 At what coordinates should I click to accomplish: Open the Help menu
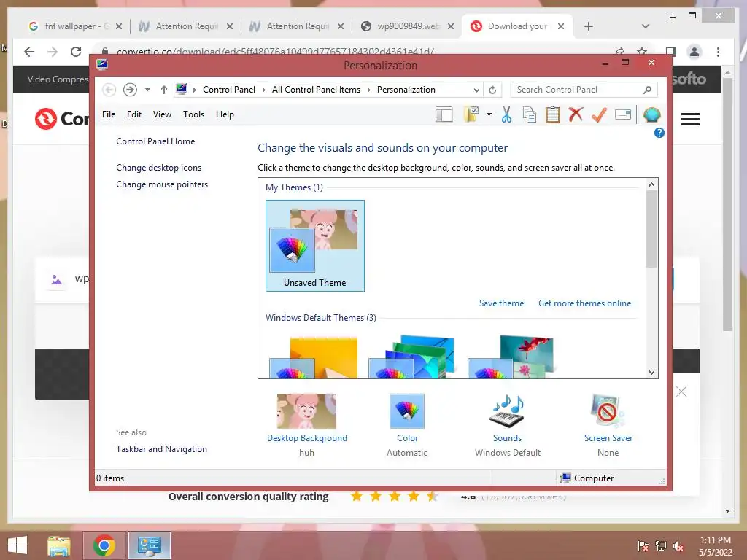pos(225,114)
